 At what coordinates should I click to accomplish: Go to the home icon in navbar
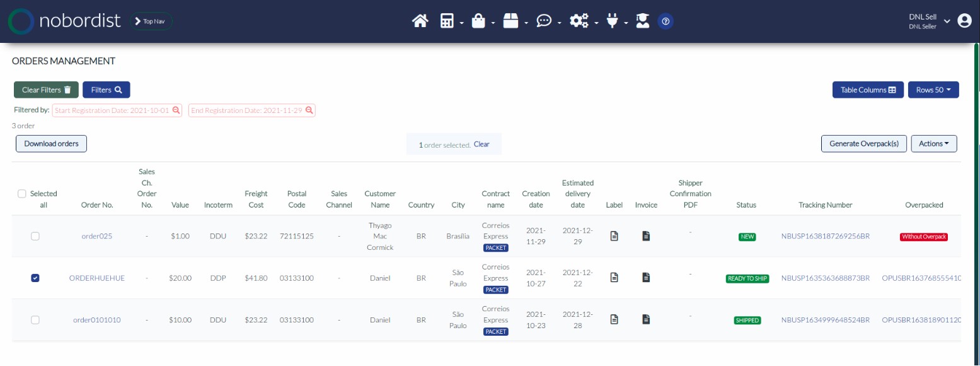420,21
